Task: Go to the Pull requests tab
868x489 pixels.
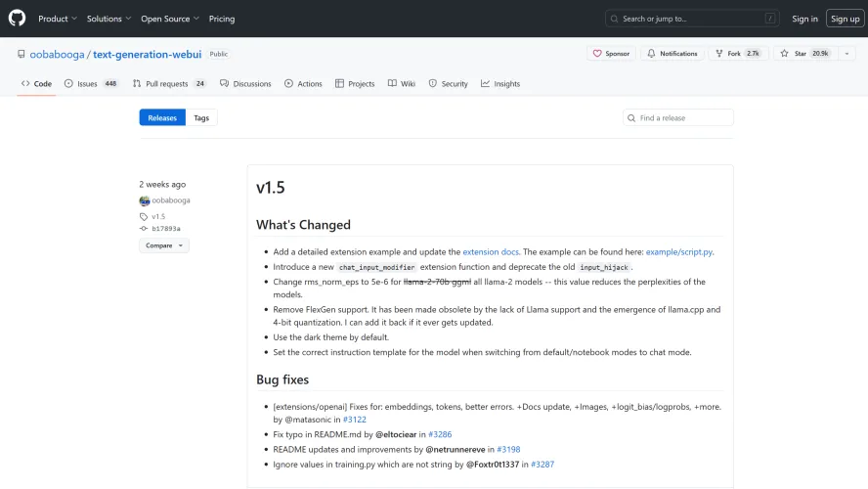Action: [169, 84]
